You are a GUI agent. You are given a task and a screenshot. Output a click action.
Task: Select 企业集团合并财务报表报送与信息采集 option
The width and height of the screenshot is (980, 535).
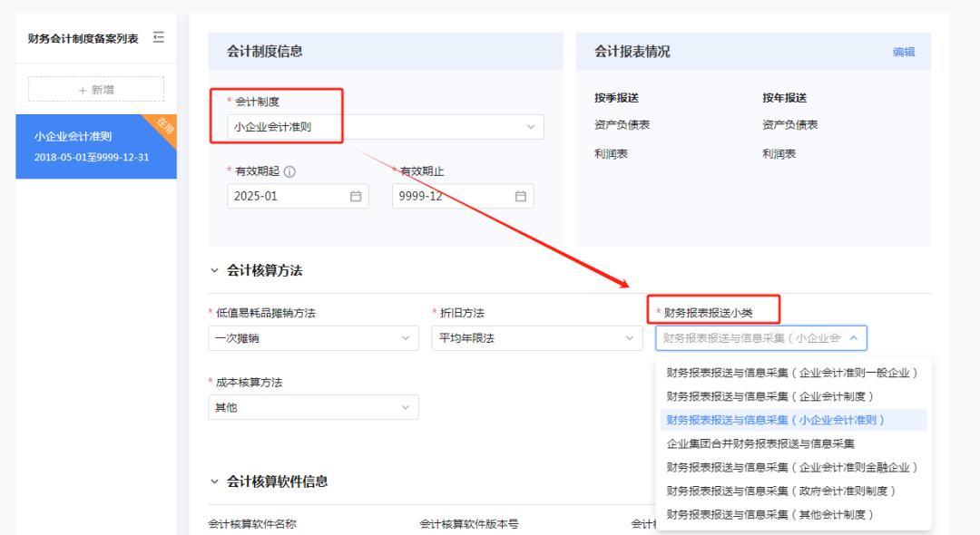point(762,444)
